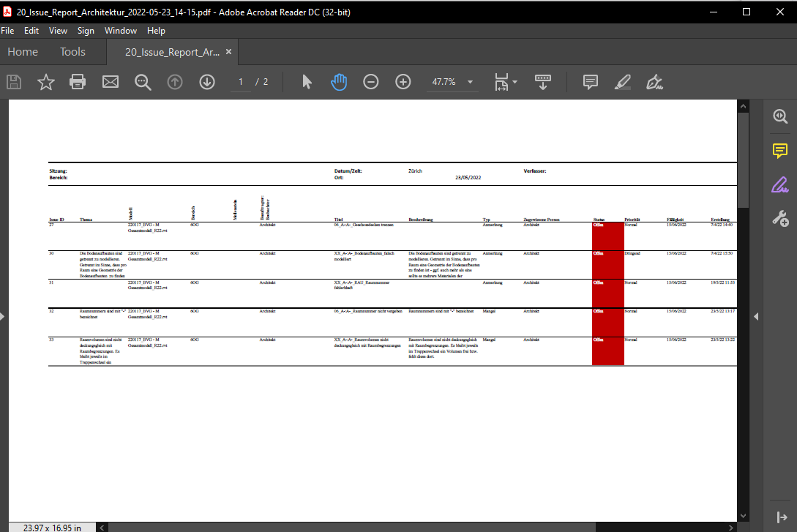Open More Tools wrench icon
Image resolution: width=797 pixels, height=532 pixels.
click(x=780, y=219)
